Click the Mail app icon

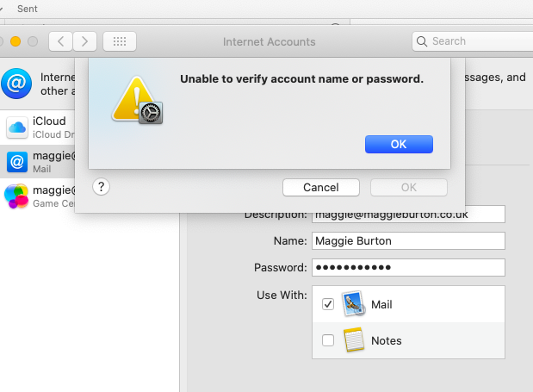pyautogui.click(x=354, y=304)
